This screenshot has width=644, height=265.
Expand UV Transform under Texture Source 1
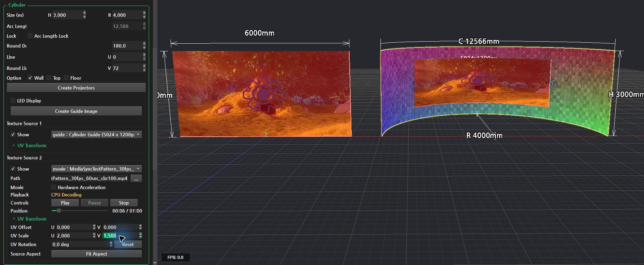pyautogui.click(x=30, y=145)
